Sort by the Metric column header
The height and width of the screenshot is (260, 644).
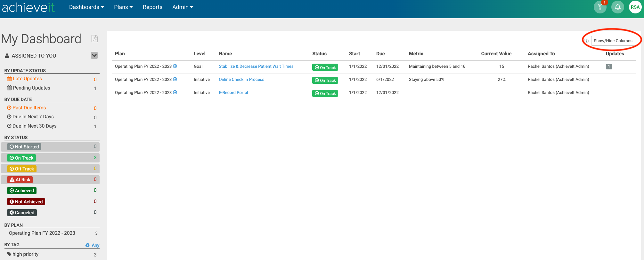tap(416, 54)
